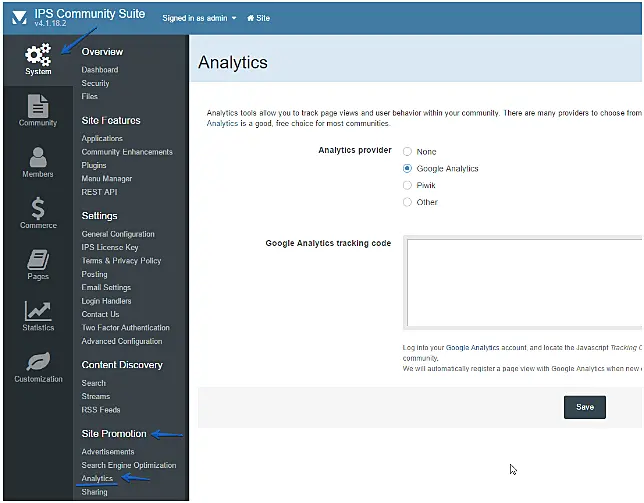Open the Customization leaf icon

tap(38, 362)
